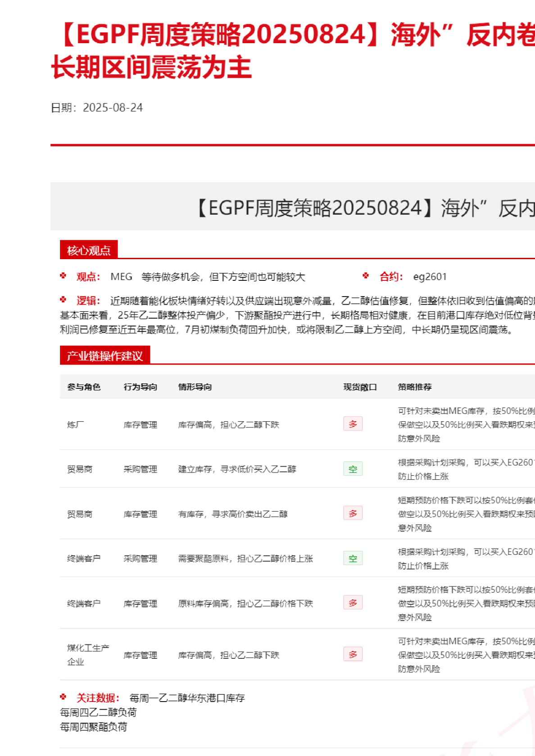The width and height of the screenshot is (535, 756).
Task: Click the red diamond bullet before 合约
Action: pos(366,276)
